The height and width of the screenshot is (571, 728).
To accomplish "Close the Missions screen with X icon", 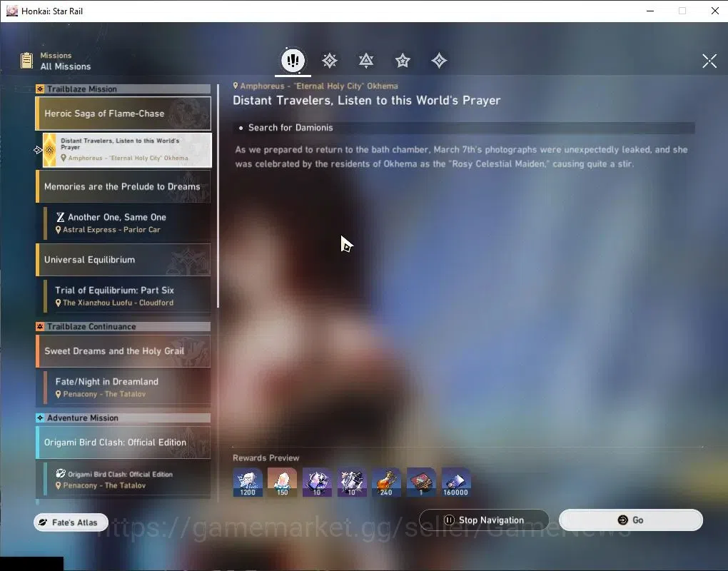I will (x=709, y=61).
